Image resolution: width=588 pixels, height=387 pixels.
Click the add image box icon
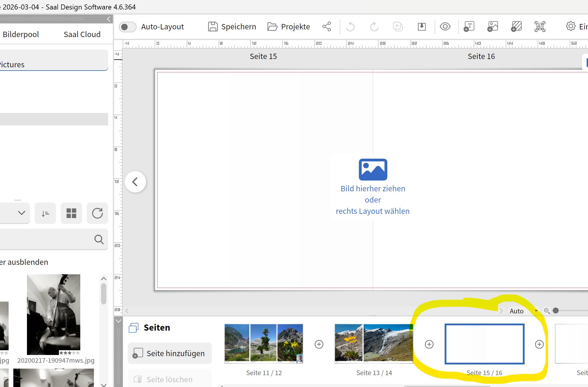pyautogui.click(x=493, y=27)
